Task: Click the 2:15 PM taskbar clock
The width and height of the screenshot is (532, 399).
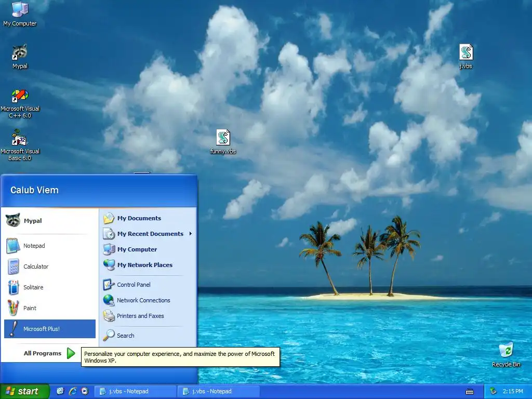Action: (x=513, y=391)
